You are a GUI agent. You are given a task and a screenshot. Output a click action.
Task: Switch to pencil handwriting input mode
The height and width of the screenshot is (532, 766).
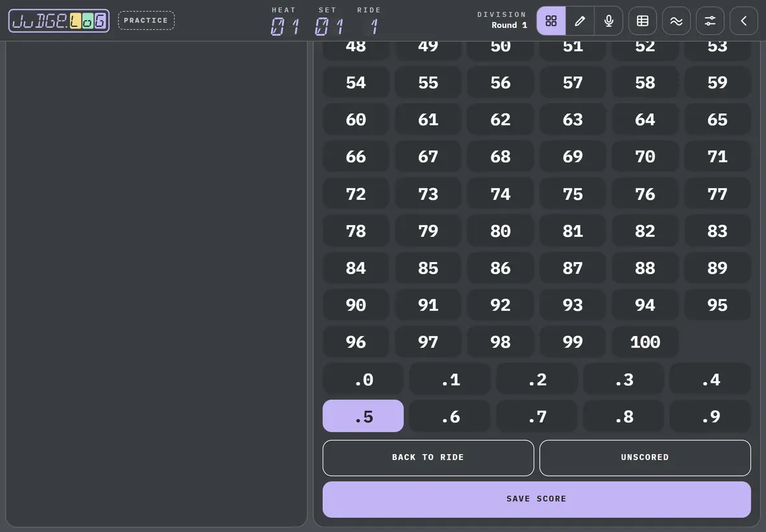[580, 21]
